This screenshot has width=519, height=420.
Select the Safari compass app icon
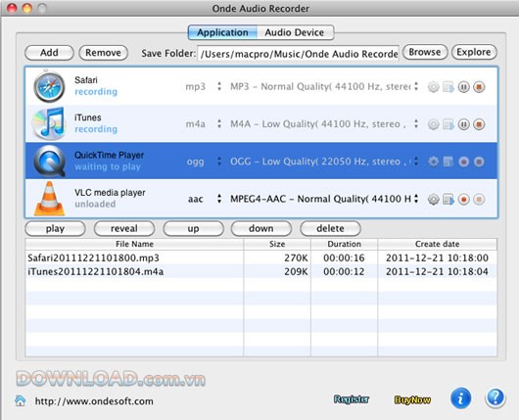click(49, 86)
